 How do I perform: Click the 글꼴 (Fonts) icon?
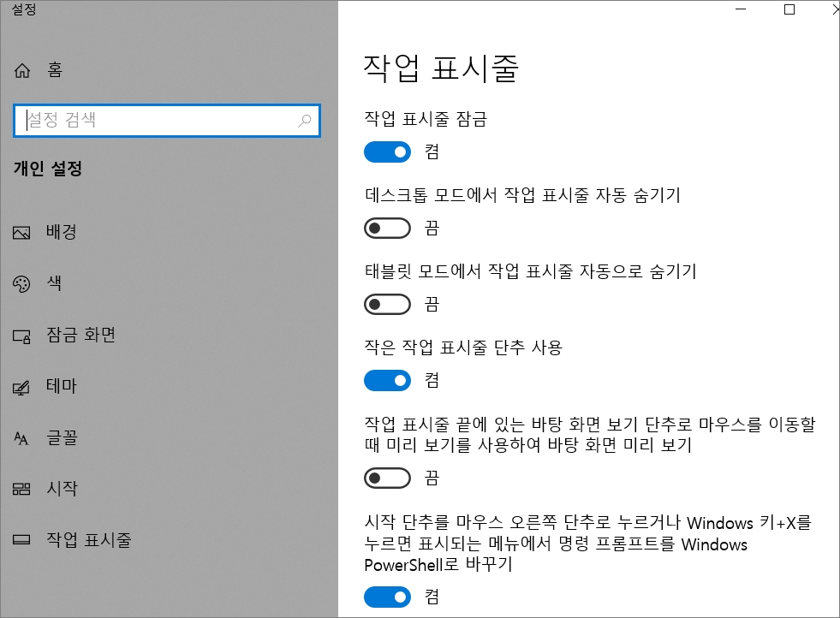pos(21,437)
